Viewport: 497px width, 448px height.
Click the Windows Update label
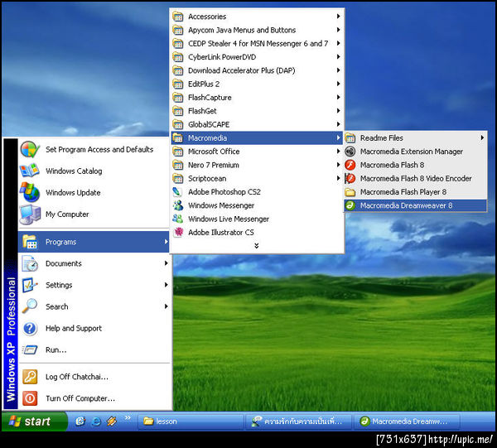[x=73, y=193]
